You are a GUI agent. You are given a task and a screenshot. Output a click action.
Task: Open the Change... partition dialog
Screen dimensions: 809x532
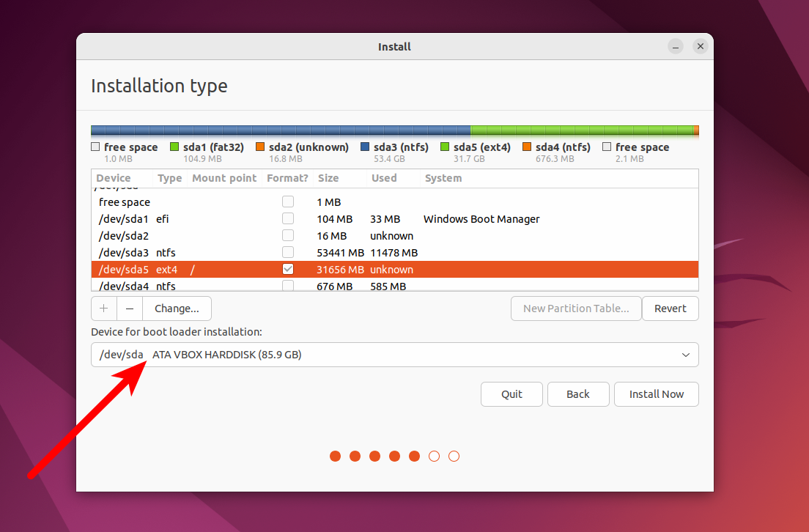point(176,309)
